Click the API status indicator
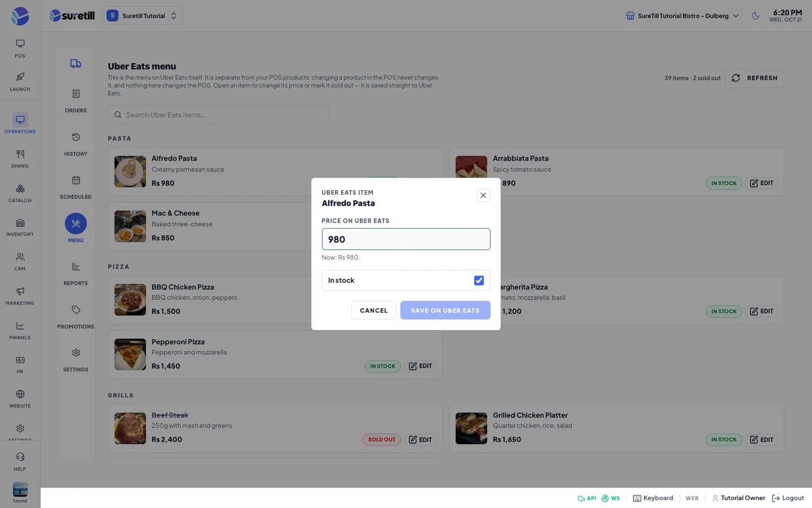Screen dimensions: 812x508 586,498
